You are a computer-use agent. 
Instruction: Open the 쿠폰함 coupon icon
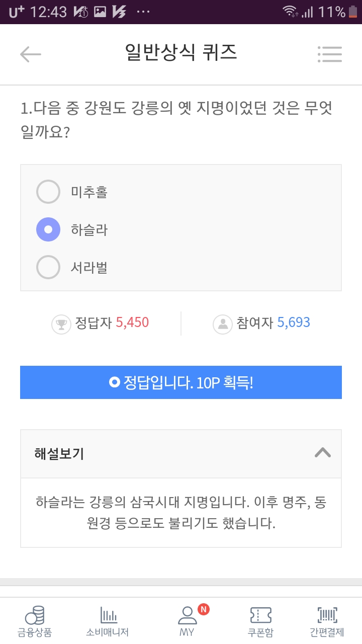click(x=260, y=615)
